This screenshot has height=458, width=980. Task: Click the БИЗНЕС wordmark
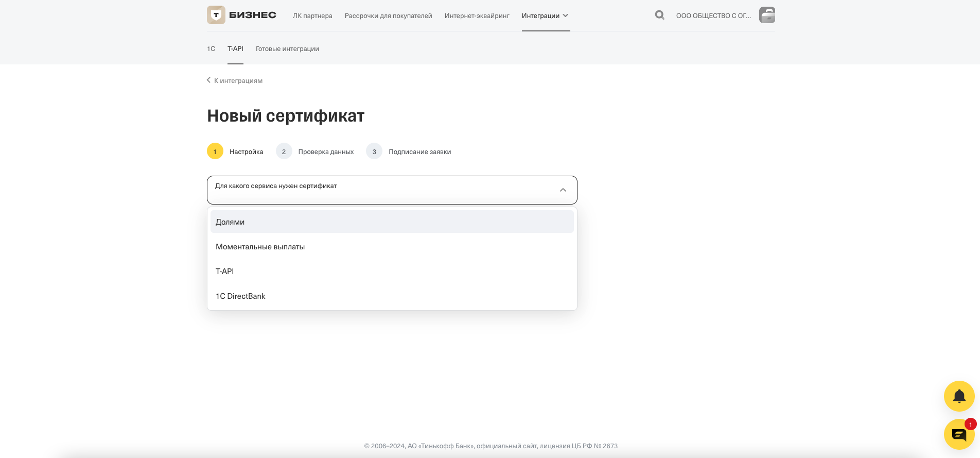pos(253,15)
